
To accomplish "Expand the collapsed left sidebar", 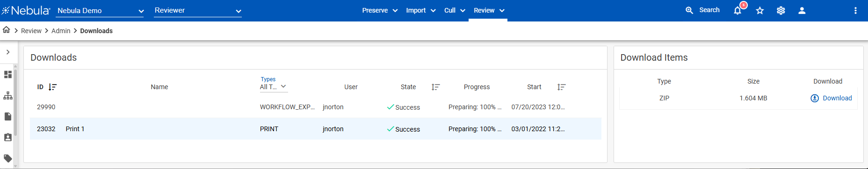I will tap(8, 52).
